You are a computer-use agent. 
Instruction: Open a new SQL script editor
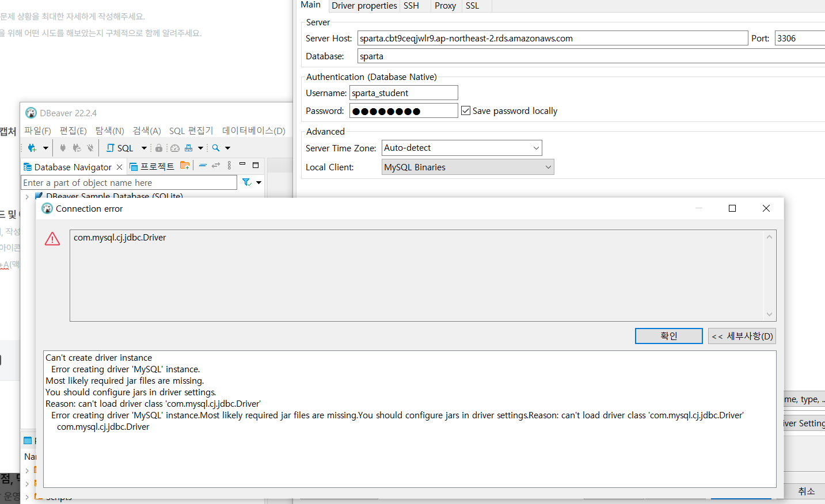pos(120,148)
